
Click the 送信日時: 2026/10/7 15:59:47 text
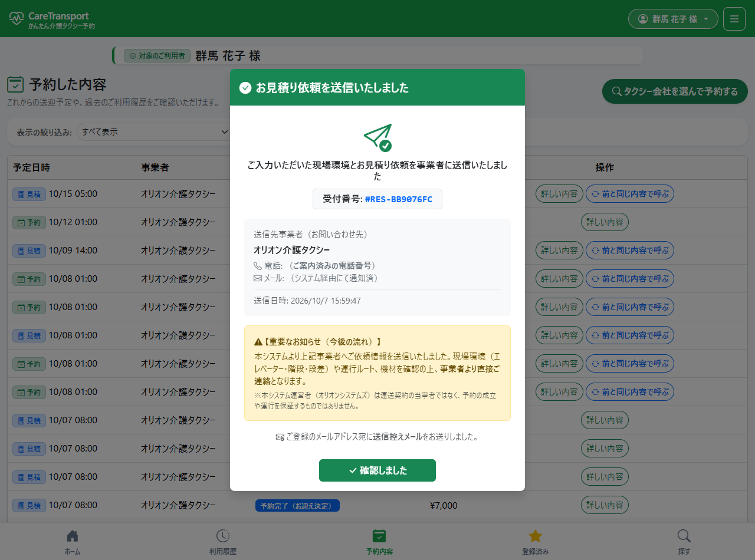click(x=307, y=301)
